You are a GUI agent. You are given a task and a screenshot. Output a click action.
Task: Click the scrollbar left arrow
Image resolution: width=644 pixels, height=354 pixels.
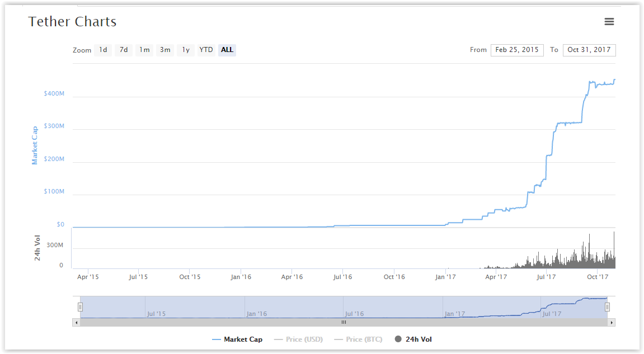coord(77,322)
